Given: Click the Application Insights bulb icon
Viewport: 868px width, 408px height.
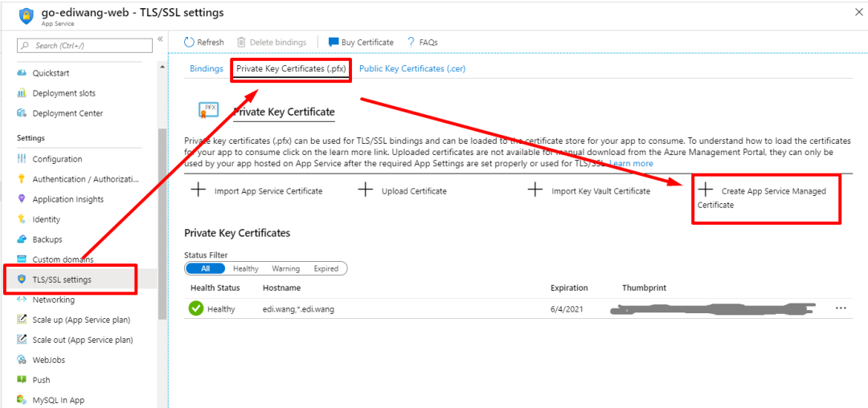Looking at the screenshot, I should (x=22, y=199).
